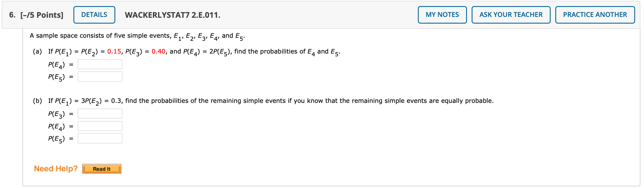The width and height of the screenshot is (644, 188).
Task: Click ASK YOUR TEACHER
Action: [x=511, y=14]
